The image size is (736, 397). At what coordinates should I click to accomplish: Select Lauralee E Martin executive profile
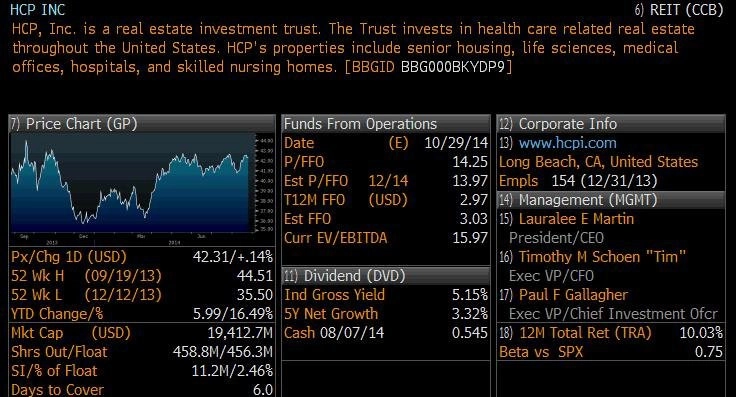(576, 219)
